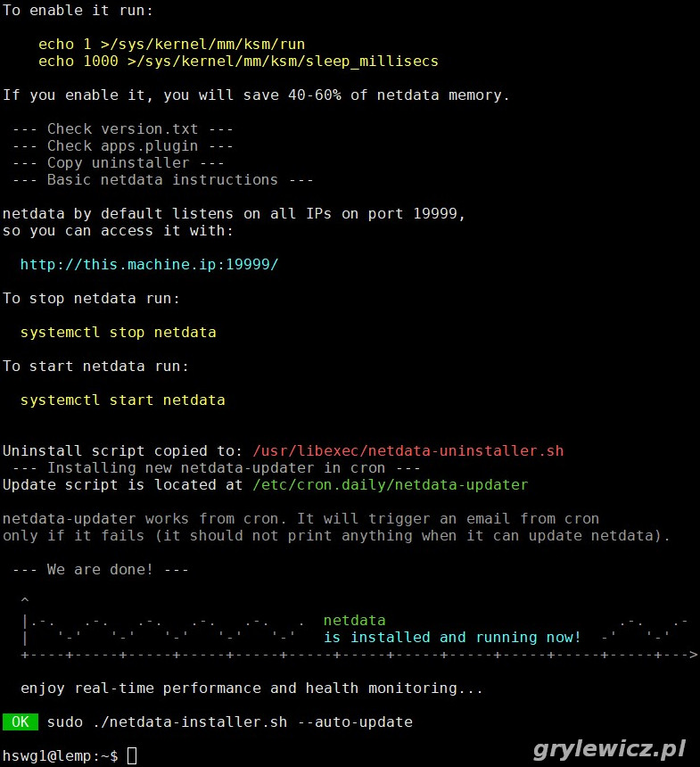Click the cyan 'netdata' banner word
Screen dimensions: 700x767
[x=354, y=621]
